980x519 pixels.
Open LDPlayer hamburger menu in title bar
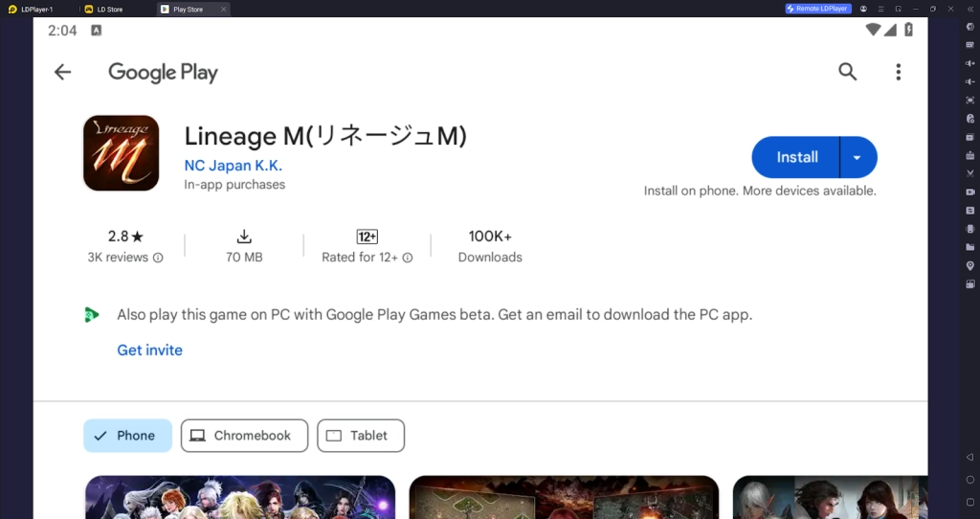[x=880, y=9]
